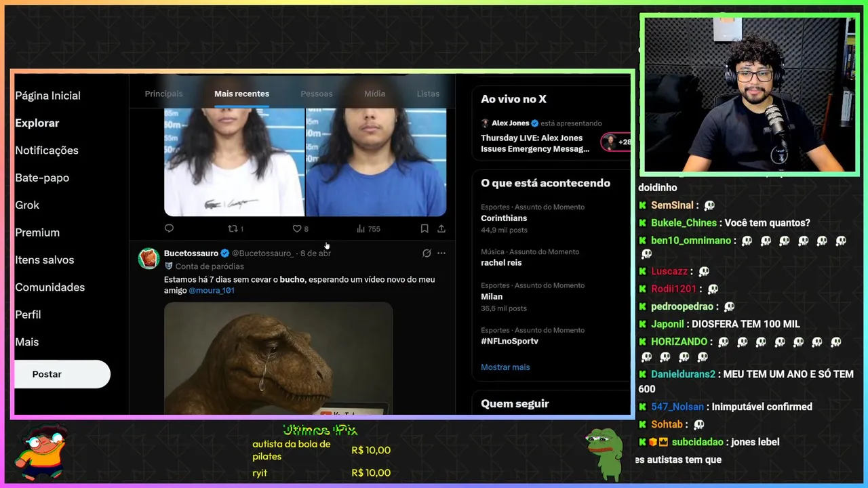Open the reply icon under the mugshot post
Image resolution: width=868 pixels, height=488 pixels.
click(169, 228)
